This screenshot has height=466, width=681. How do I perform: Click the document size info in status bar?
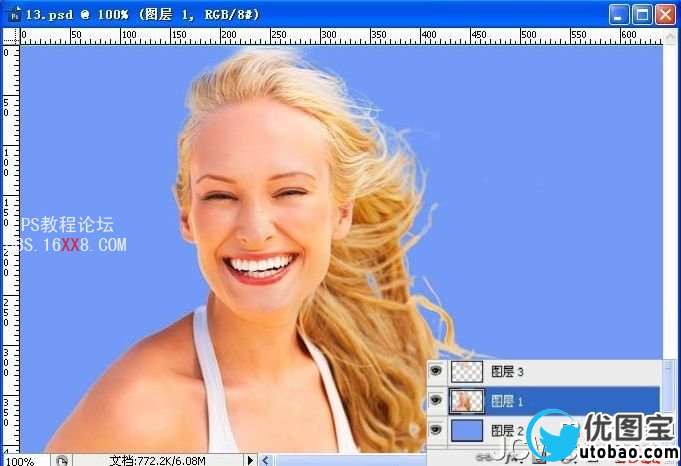pos(160,461)
